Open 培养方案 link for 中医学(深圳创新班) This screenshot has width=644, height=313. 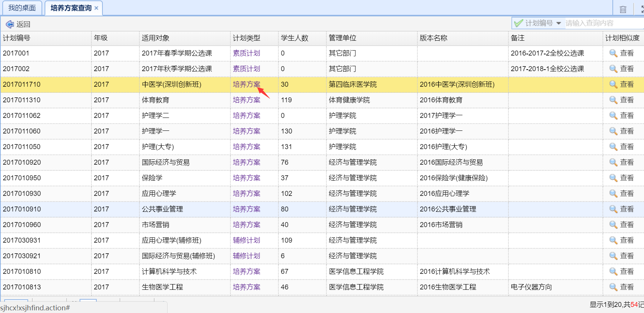pos(246,84)
